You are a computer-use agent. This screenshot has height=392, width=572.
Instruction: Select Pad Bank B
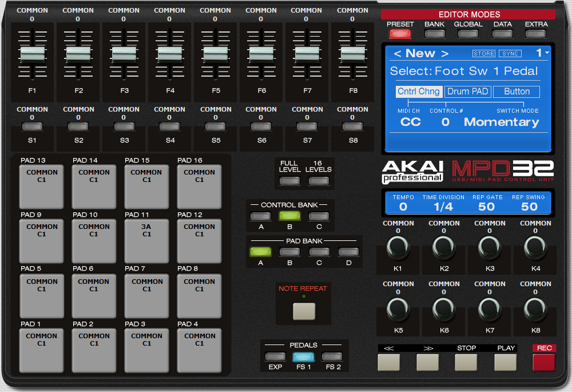(289, 252)
